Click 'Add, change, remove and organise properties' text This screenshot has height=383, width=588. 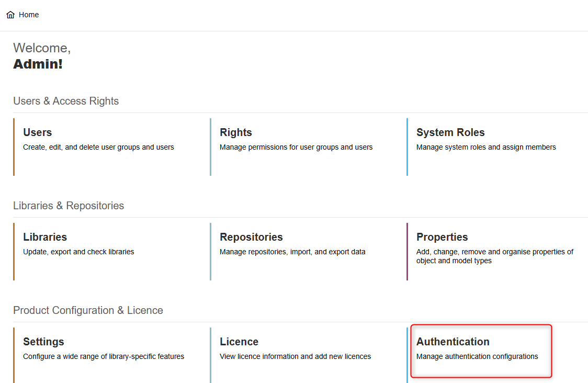[494, 256]
